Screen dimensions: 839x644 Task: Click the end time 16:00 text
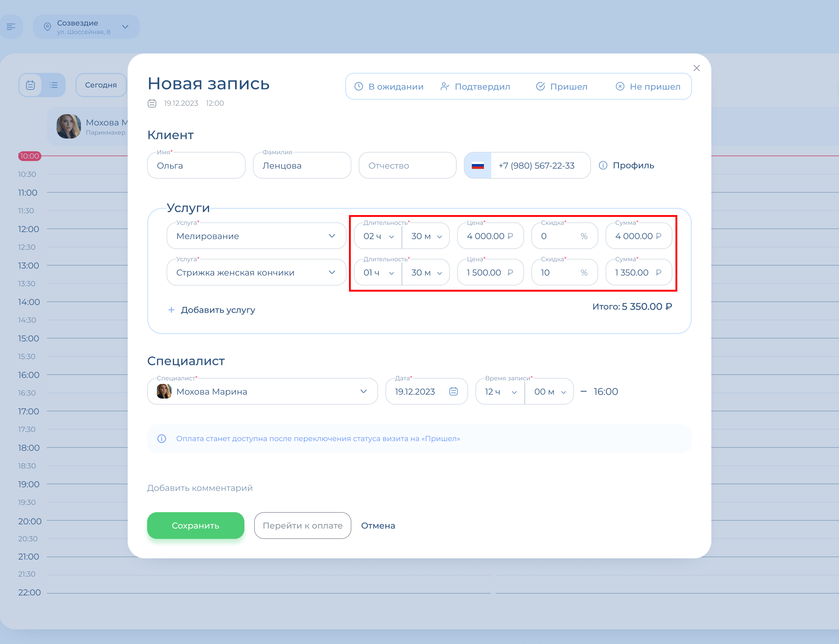point(606,391)
